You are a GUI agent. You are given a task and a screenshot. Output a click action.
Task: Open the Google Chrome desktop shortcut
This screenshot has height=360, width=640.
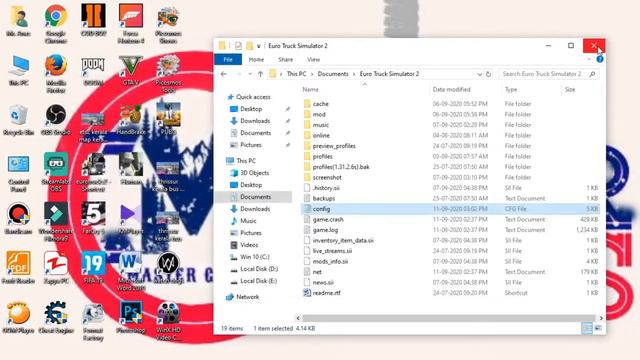click(x=56, y=24)
